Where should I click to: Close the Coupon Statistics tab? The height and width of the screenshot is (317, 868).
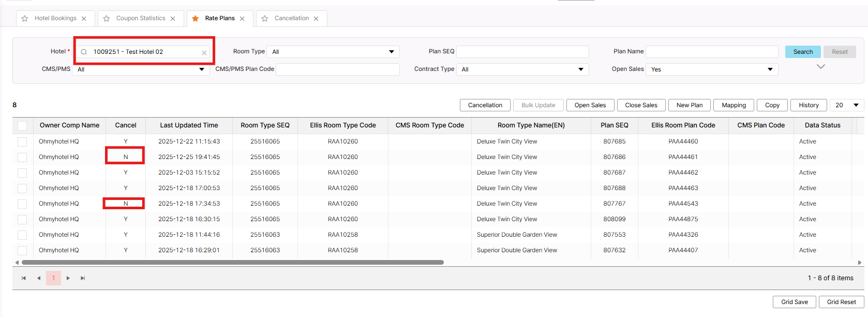pyautogui.click(x=173, y=19)
